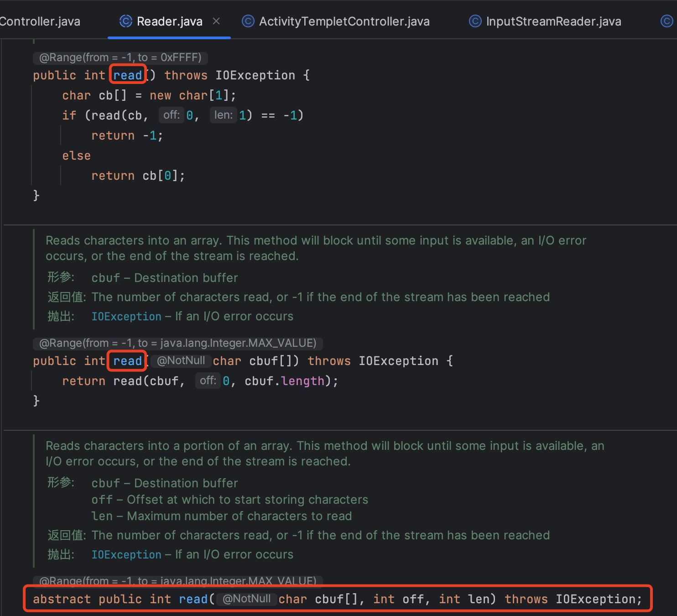Click the @Range hint above the abstract read method
The width and height of the screenshot is (677, 616).
point(178,581)
